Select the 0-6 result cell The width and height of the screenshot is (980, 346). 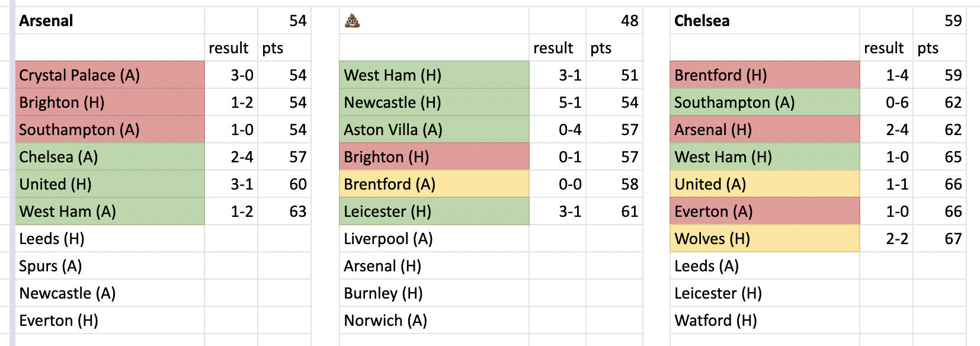(896, 102)
